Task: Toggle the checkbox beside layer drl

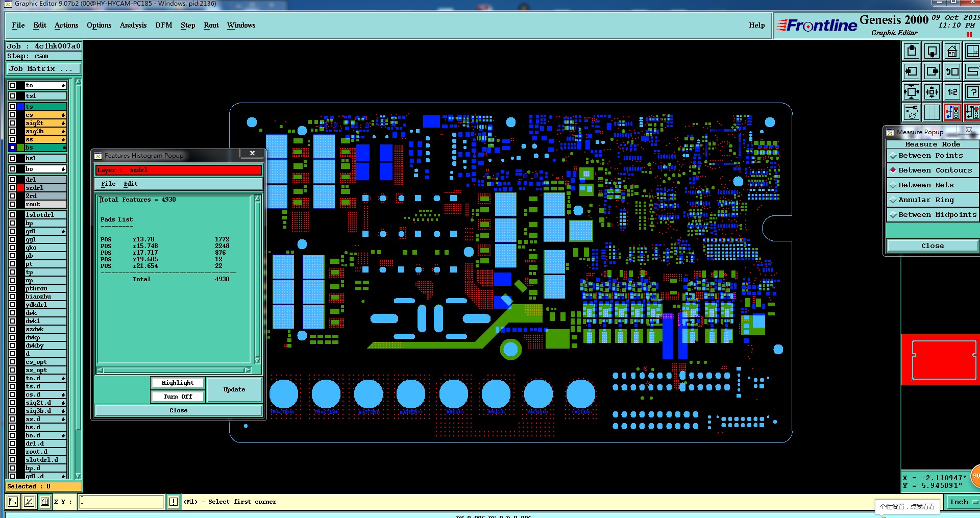Action: tap(12, 180)
